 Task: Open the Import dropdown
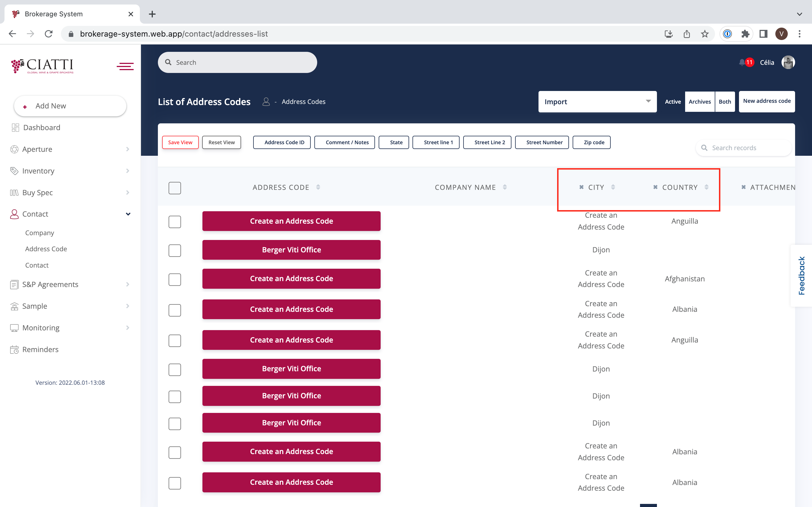(597, 102)
